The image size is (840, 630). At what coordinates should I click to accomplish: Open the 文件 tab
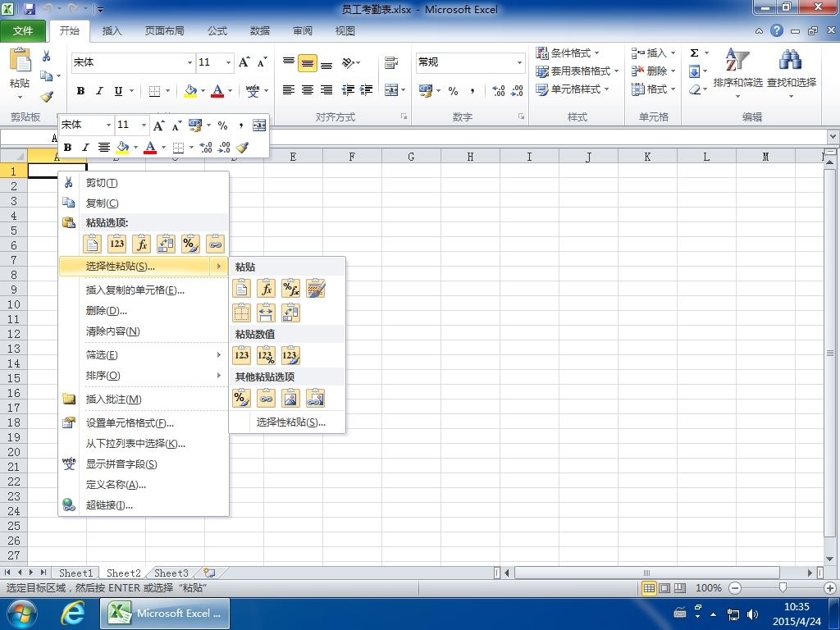[x=22, y=31]
